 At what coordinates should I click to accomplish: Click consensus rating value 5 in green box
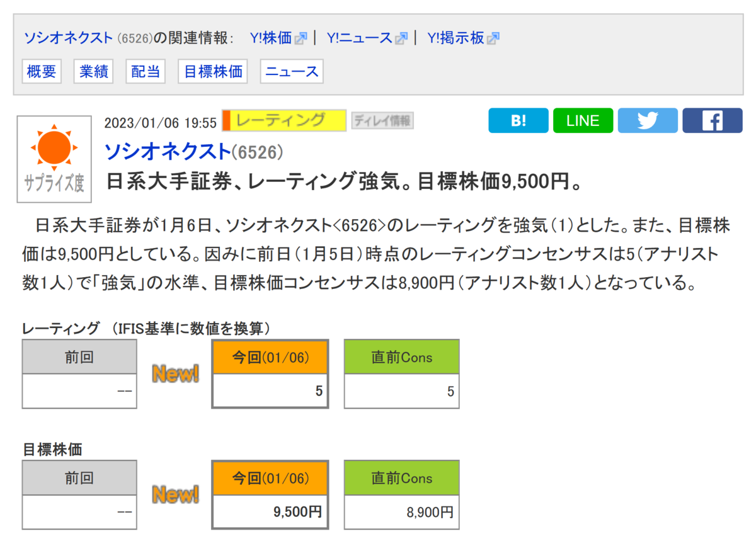(x=402, y=391)
